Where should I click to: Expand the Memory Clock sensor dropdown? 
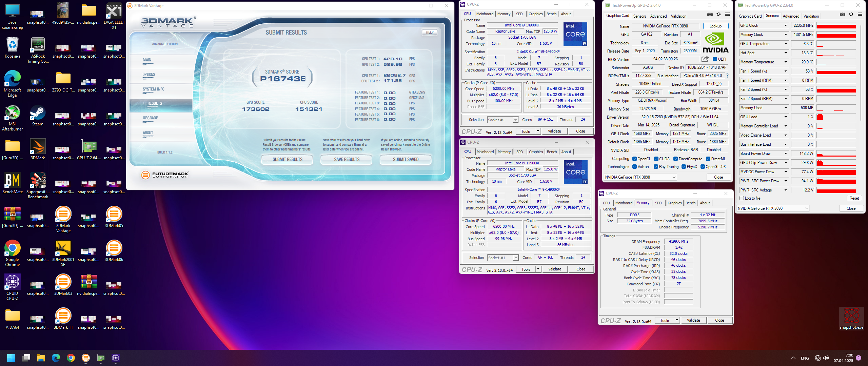pyautogui.click(x=785, y=35)
